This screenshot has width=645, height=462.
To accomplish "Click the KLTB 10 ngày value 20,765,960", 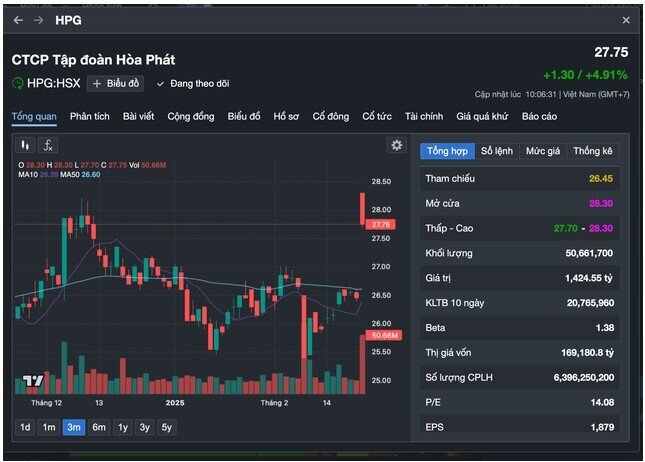I will tap(590, 303).
